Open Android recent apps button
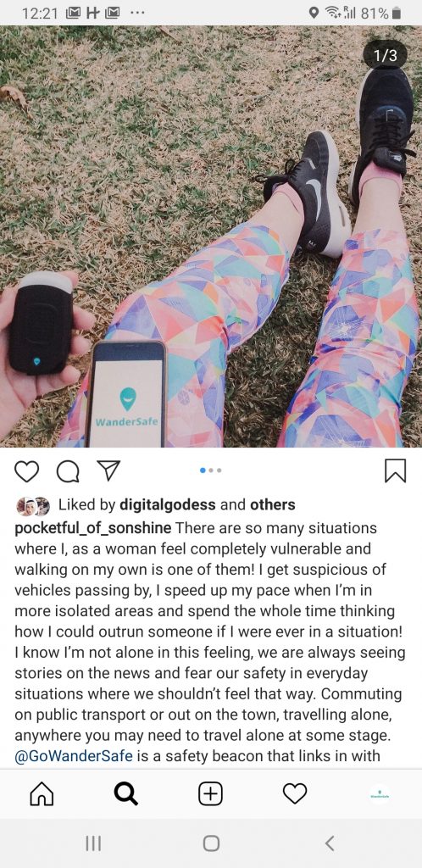The width and height of the screenshot is (422, 868). 93,843
